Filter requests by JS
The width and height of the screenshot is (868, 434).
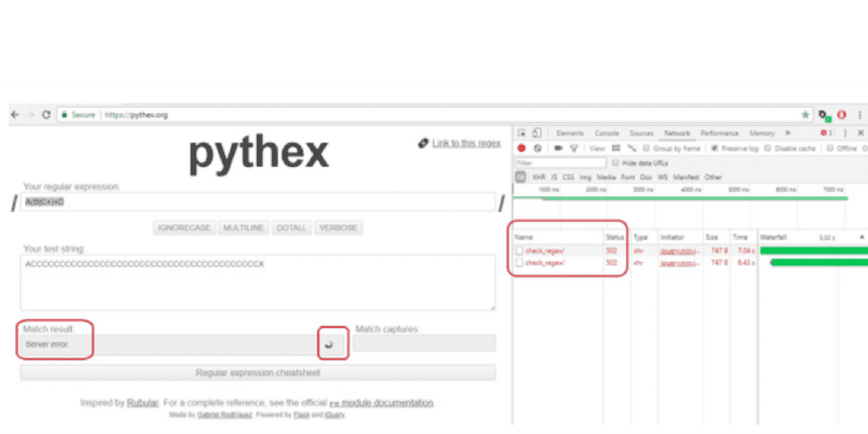[x=554, y=178]
